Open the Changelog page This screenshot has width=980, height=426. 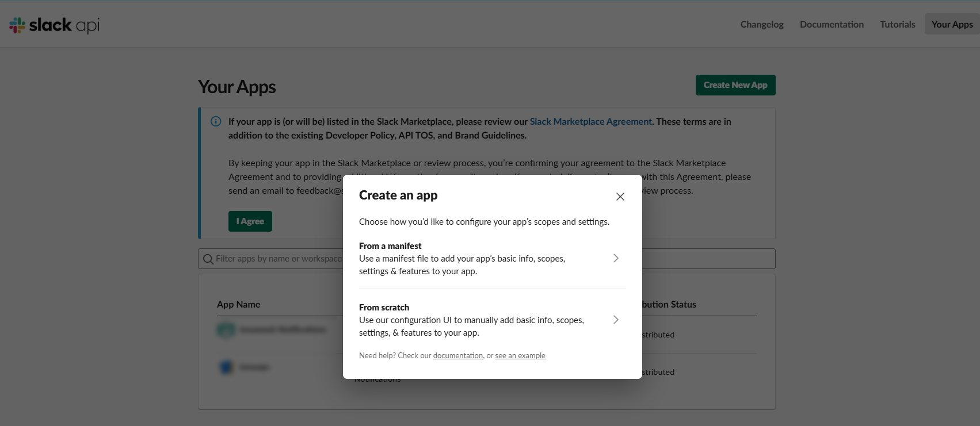[762, 24]
